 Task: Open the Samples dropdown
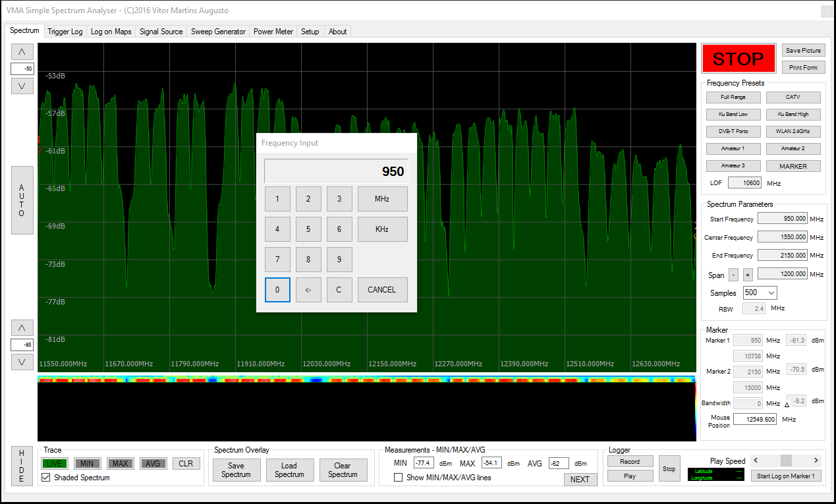(760, 293)
